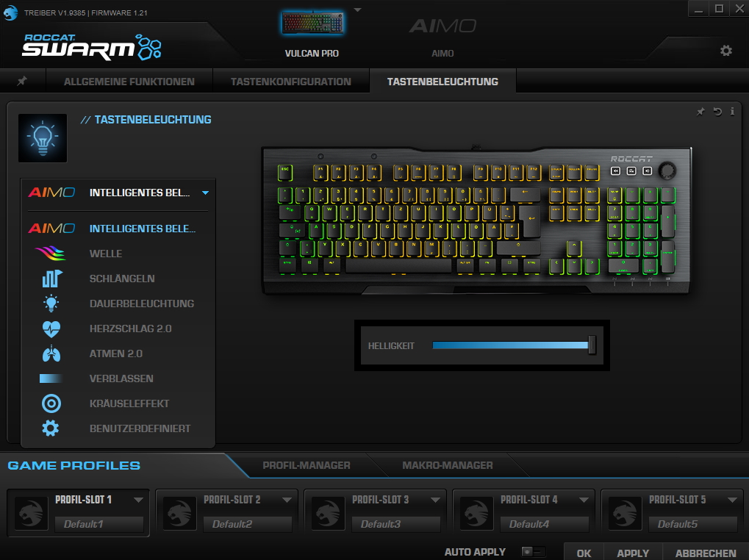749x560 pixels.
Task: Show info for Tastenbeleuchtung panel
Action: 732,111
